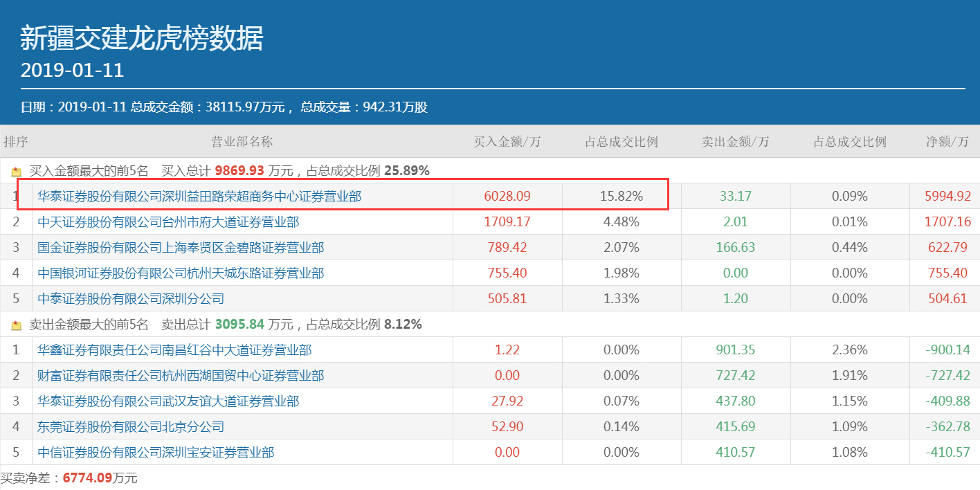The image size is (980, 490).
Task: Select the net amount 504.61
Action: (x=947, y=299)
